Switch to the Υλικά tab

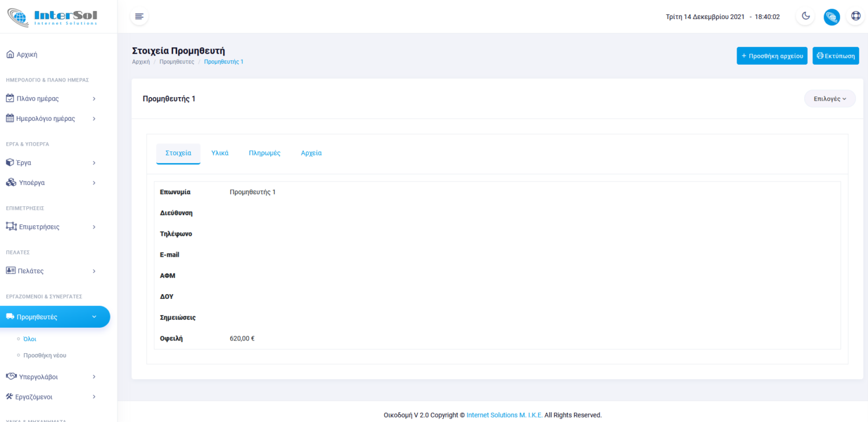[220, 153]
